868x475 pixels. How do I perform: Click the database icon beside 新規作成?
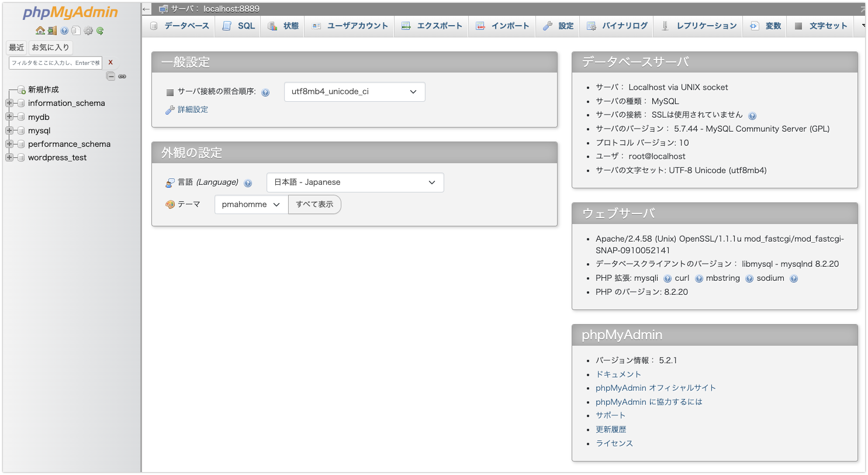(22, 90)
